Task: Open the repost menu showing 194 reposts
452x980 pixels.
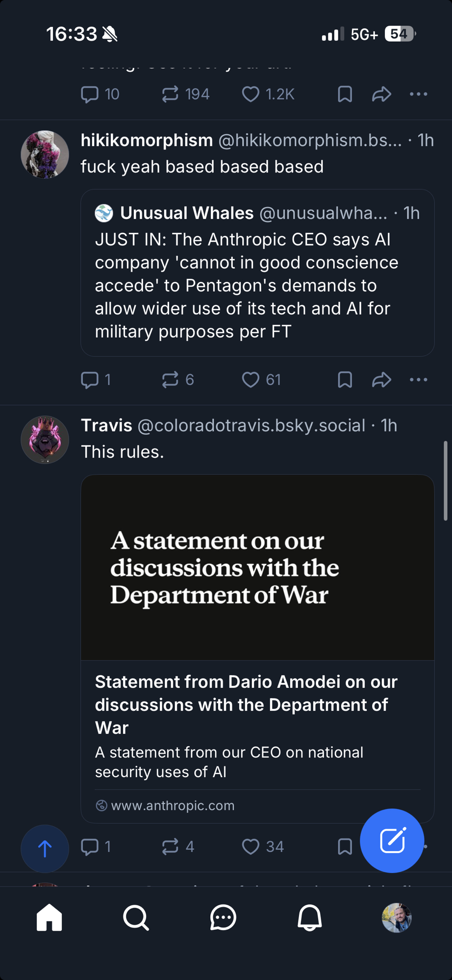Action: point(170,94)
